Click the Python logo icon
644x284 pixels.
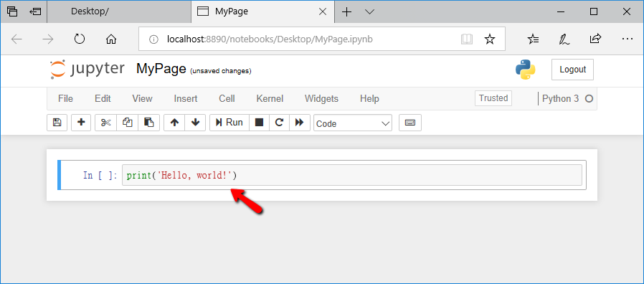(525, 70)
